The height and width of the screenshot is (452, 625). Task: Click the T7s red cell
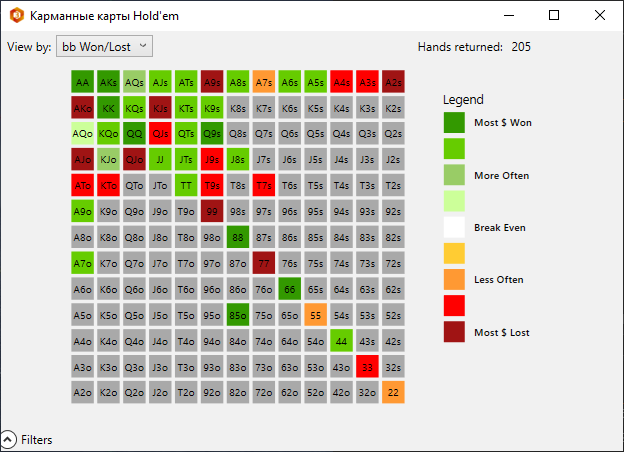264,185
